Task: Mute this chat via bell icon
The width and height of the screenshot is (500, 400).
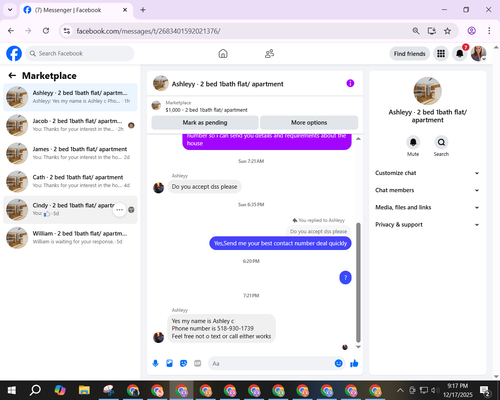Action: 413,142
